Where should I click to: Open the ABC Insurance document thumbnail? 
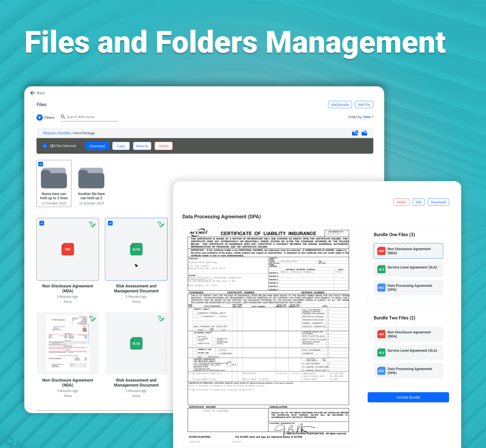click(68, 343)
